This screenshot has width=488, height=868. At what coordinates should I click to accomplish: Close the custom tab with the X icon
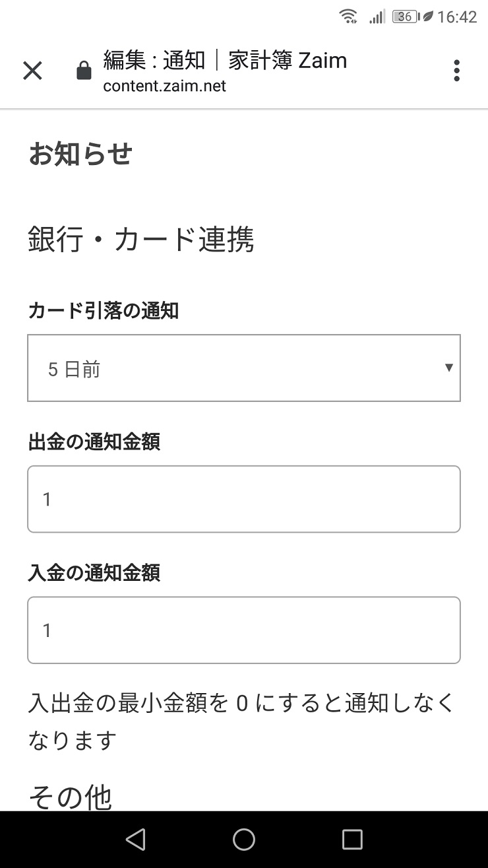pyautogui.click(x=32, y=71)
